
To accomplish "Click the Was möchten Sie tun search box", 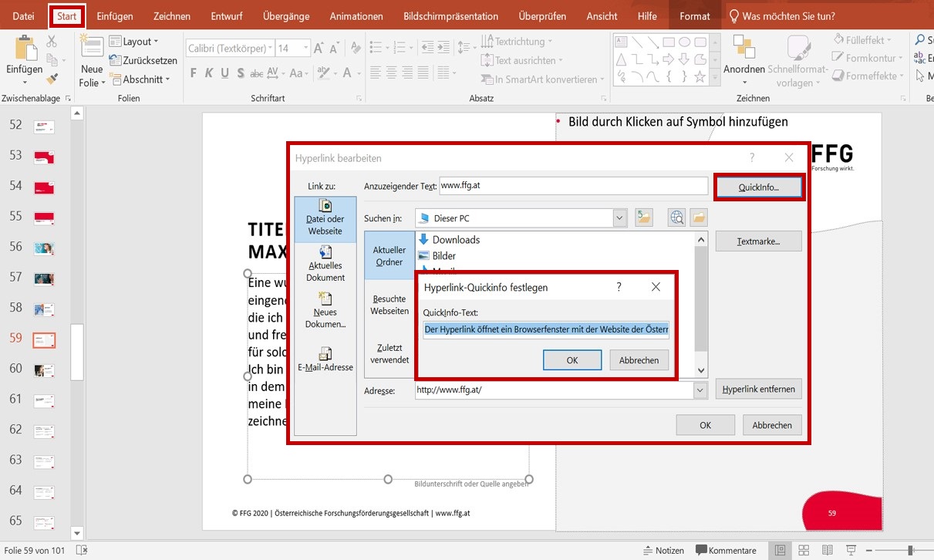I will (781, 15).
